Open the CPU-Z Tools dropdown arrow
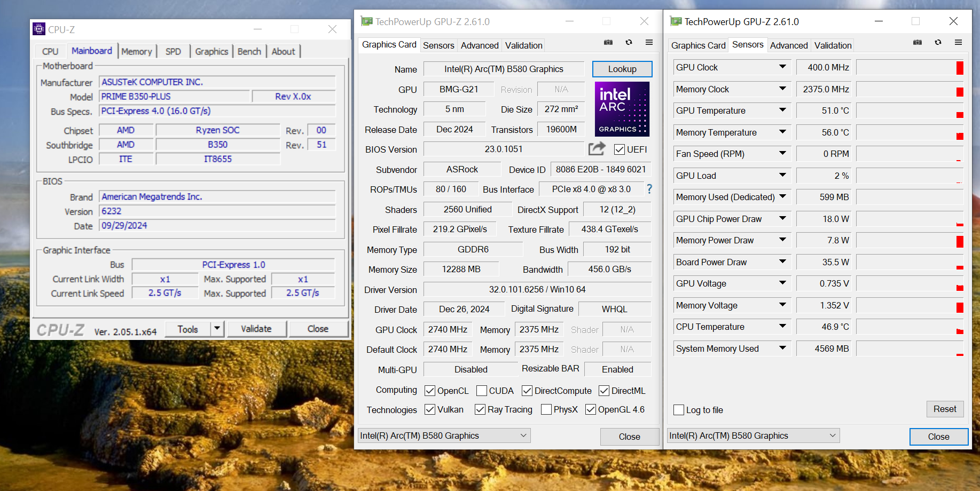The width and height of the screenshot is (980, 491). click(x=217, y=329)
